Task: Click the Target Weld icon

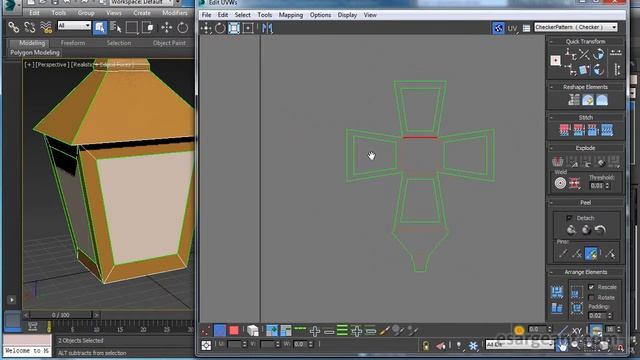Action: (560, 184)
